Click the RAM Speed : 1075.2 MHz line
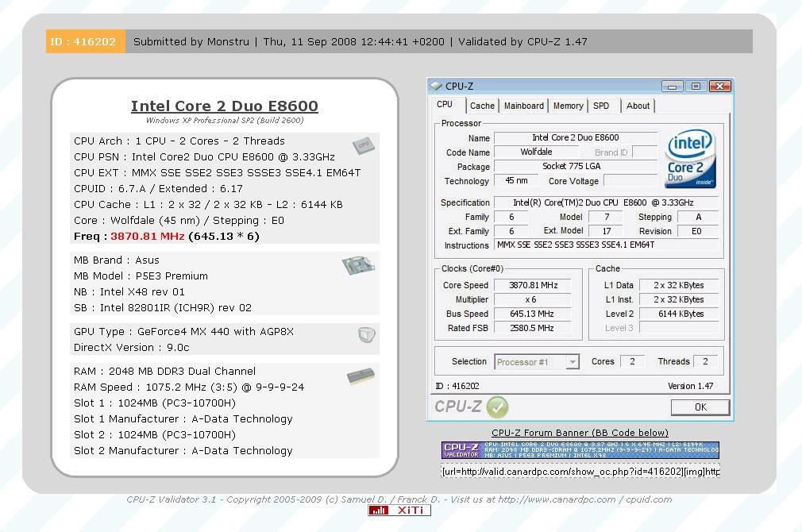 189,387
